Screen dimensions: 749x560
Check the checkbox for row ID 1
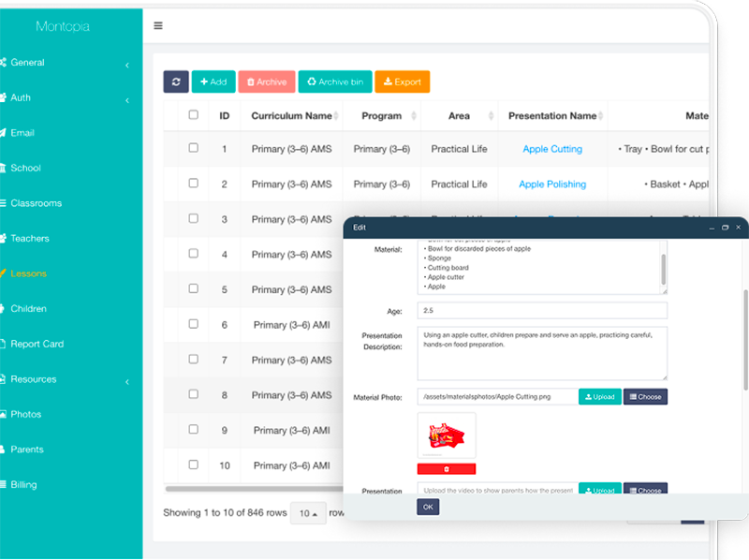tap(194, 148)
